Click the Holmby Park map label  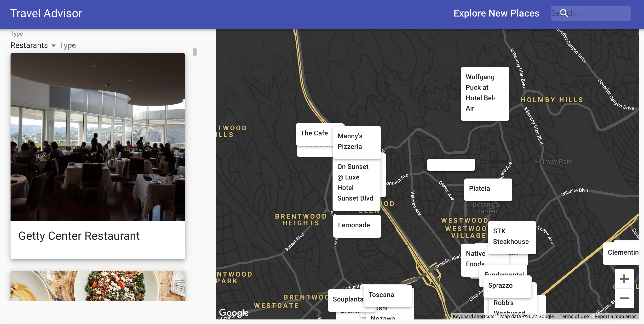point(553,162)
